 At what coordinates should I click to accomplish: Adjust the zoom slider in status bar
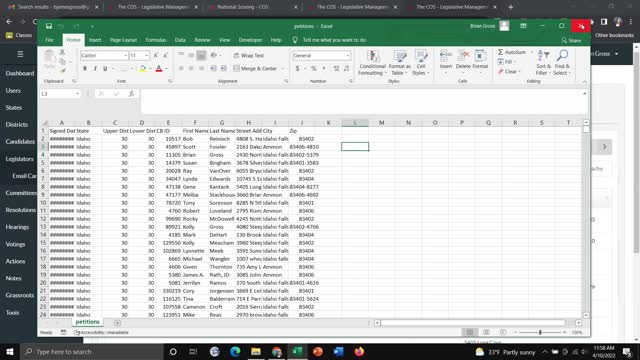(540, 332)
